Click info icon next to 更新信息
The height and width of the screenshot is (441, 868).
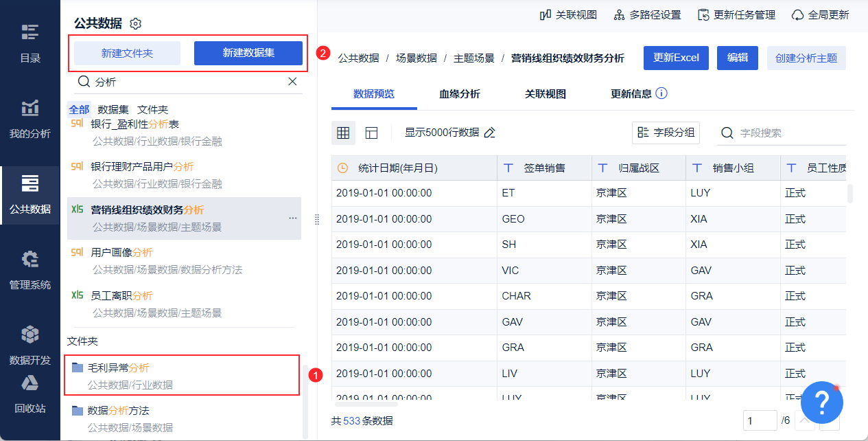(661, 93)
